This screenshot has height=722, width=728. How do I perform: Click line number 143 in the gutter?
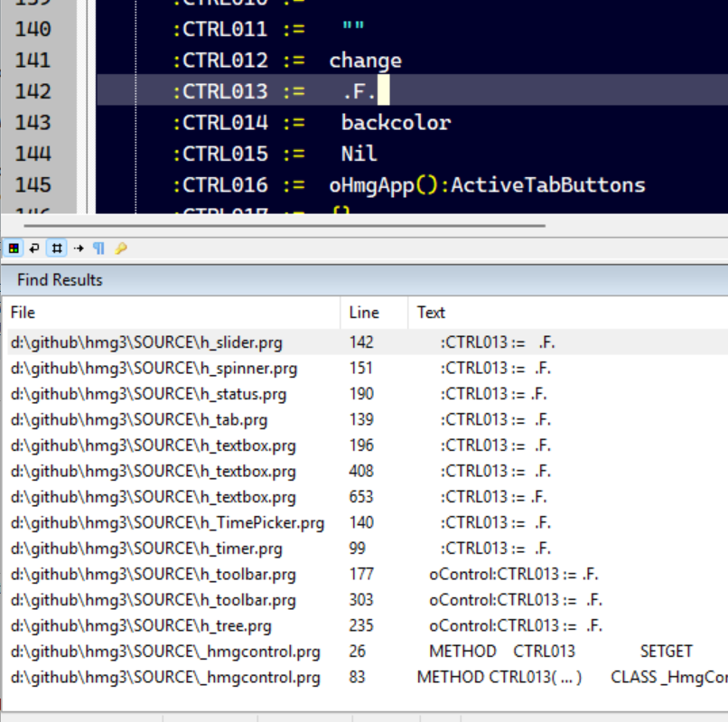pos(33,123)
